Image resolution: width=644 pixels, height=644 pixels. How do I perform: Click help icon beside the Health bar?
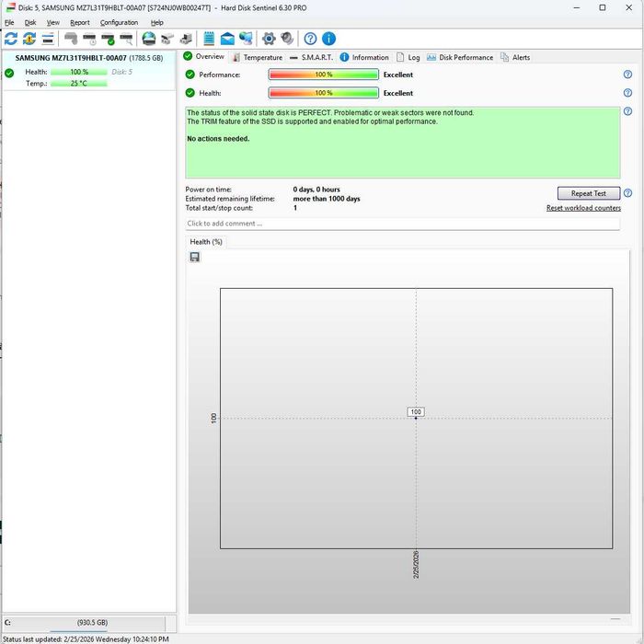pos(627,93)
